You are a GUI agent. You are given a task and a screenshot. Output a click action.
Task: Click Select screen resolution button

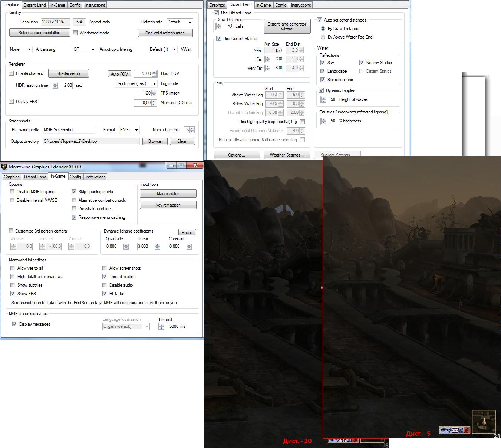point(39,33)
